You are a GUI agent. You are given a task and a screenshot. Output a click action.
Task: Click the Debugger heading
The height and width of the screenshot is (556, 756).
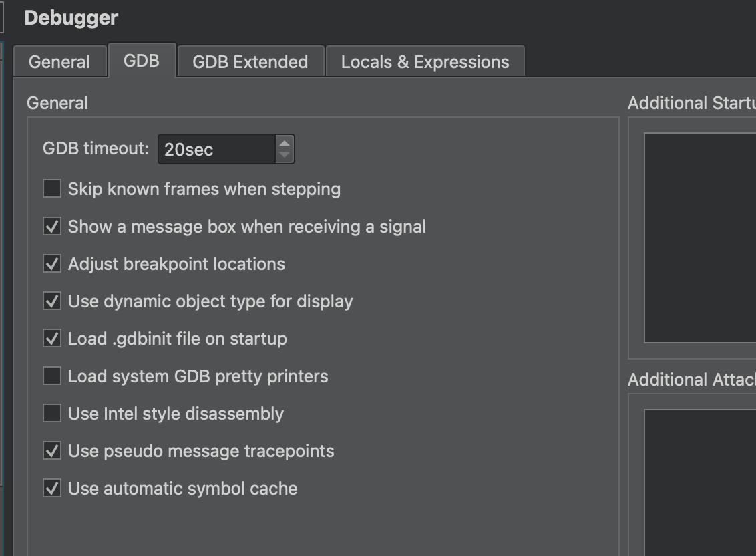71,18
